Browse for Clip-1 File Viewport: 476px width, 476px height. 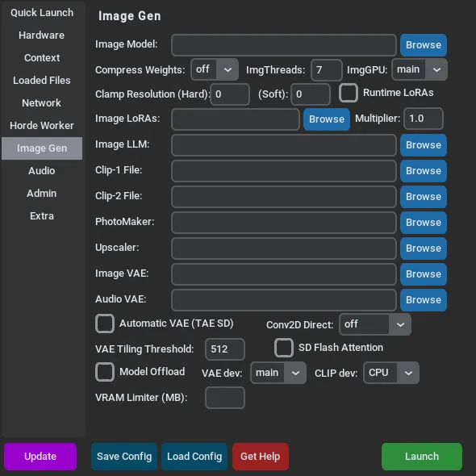424,171
